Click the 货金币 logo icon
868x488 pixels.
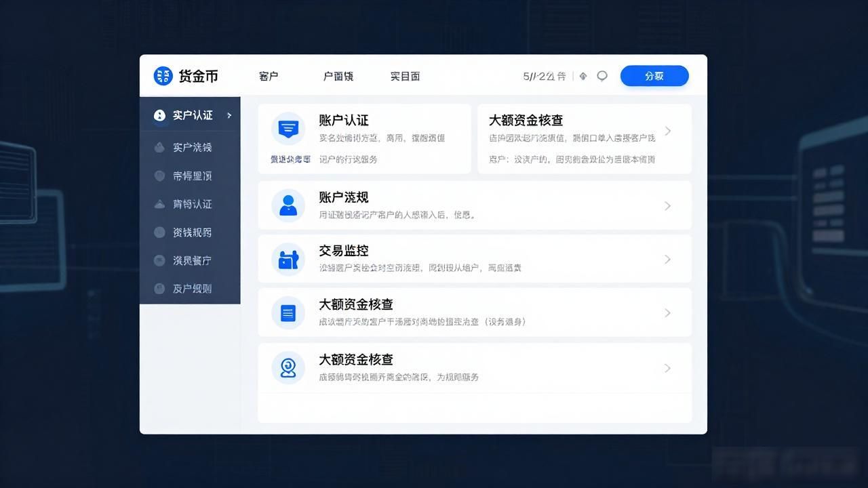point(163,76)
